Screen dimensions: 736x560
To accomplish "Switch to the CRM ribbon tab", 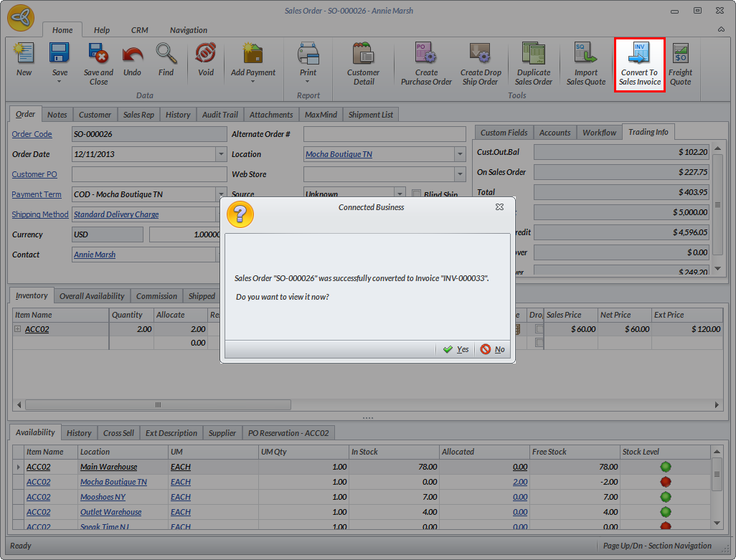I will [x=139, y=30].
